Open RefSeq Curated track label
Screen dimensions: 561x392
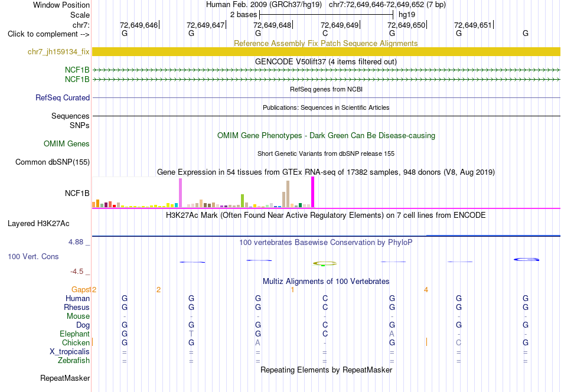pyautogui.click(x=63, y=97)
